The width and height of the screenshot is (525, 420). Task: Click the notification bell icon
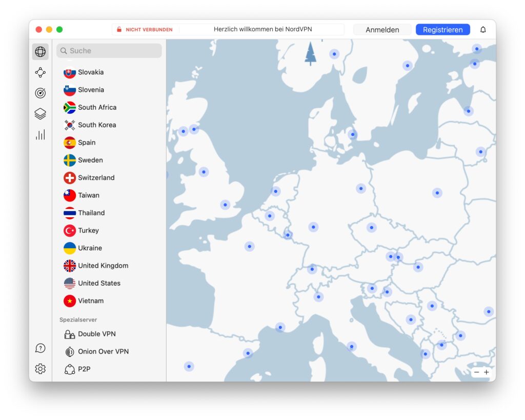pyautogui.click(x=483, y=29)
